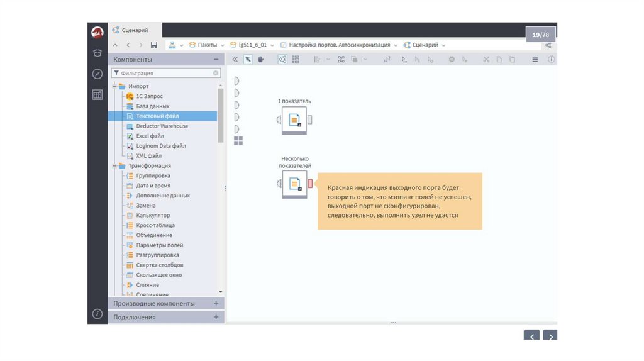Select the '1 показатель' node
This screenshot has width=644, height=361.
294,119
